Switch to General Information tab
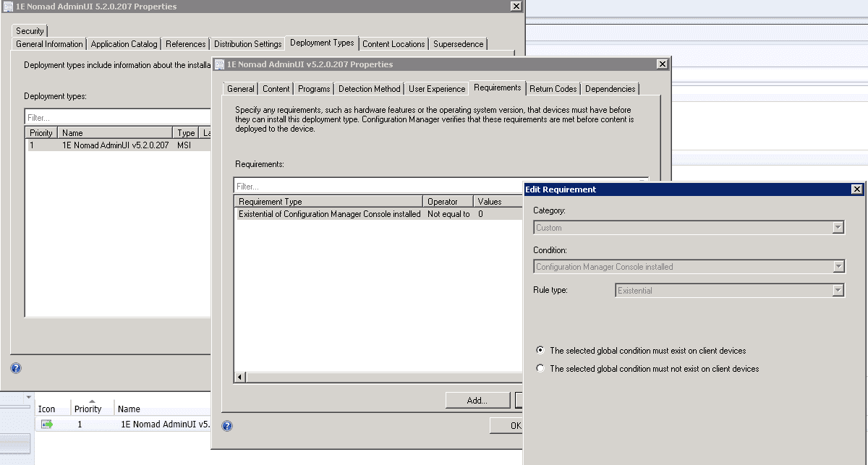 tap(49, 44)
